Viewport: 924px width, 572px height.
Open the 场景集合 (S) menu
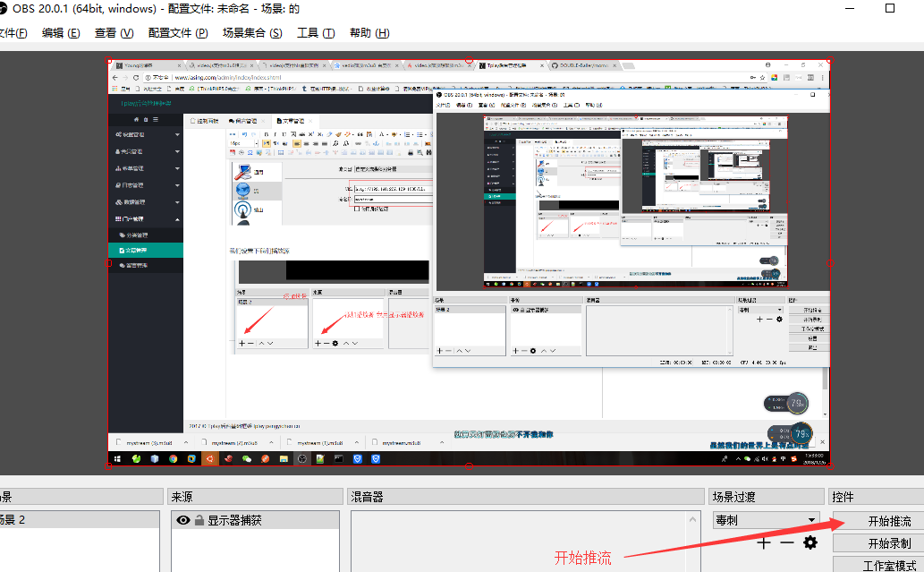tap(252, 33)
